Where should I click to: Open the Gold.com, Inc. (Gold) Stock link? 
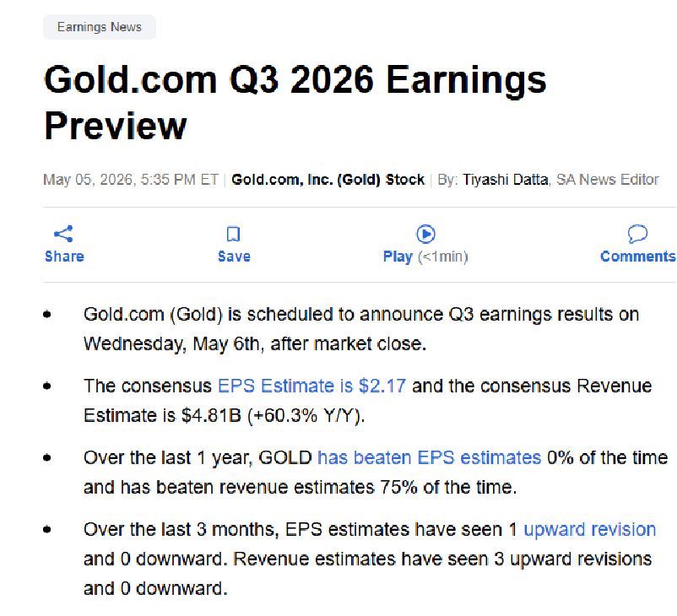pyautogui.click(x=328, y=180)
